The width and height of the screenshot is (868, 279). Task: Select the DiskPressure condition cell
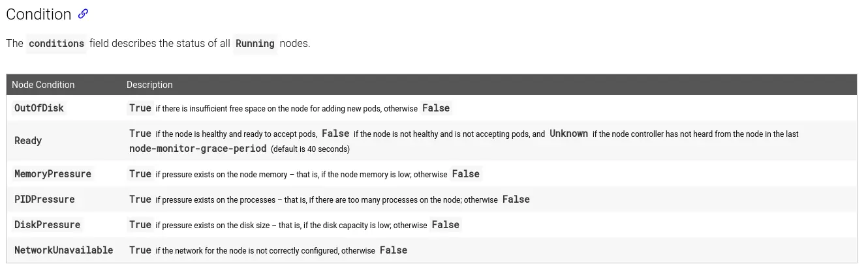[x=47, y=225]
